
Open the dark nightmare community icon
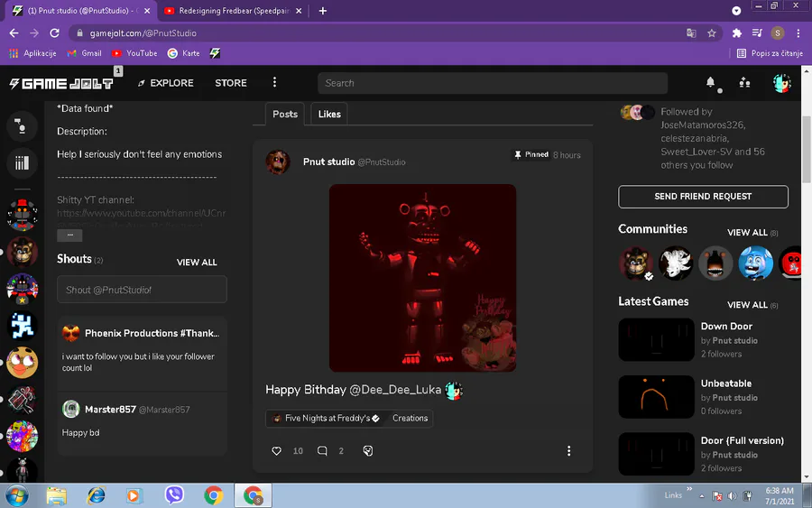pos(715,263)
